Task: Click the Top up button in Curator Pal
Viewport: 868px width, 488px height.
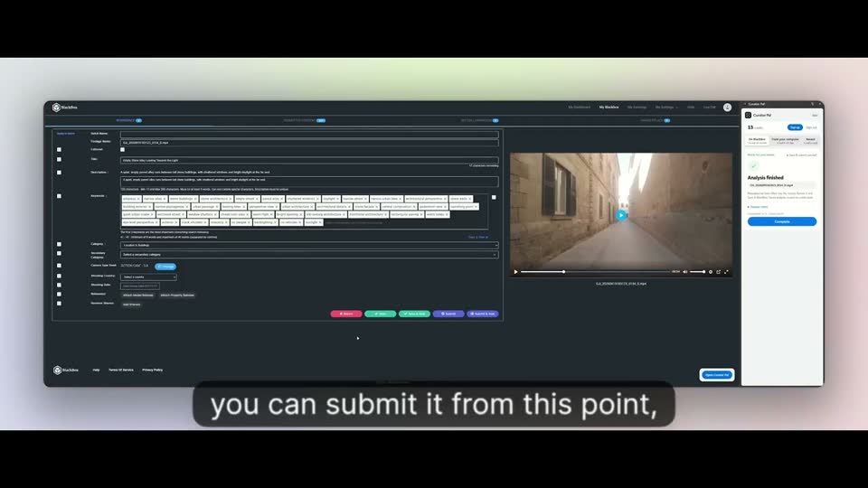Action: 795,127
